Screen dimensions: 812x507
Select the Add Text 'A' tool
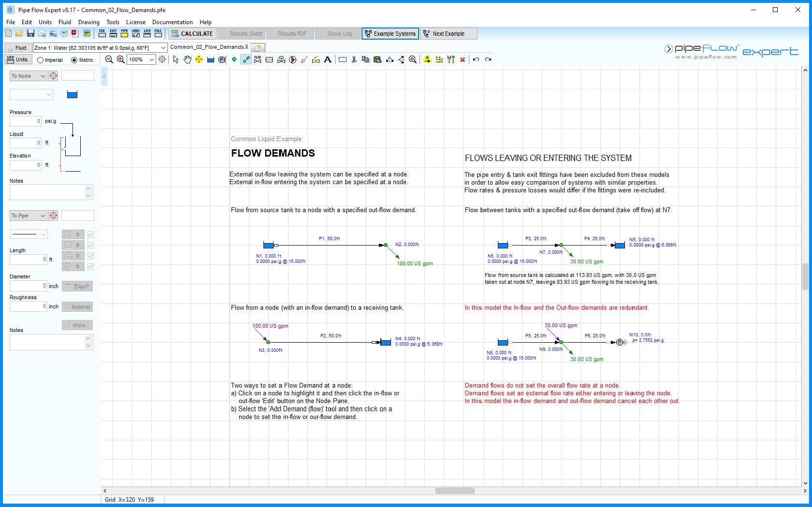pos(328,59)
